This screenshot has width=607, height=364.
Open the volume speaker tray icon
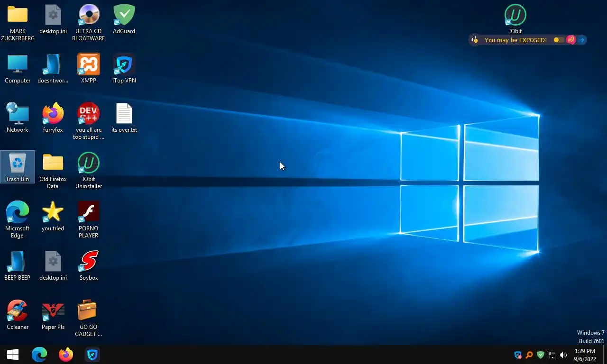[563, 355]
